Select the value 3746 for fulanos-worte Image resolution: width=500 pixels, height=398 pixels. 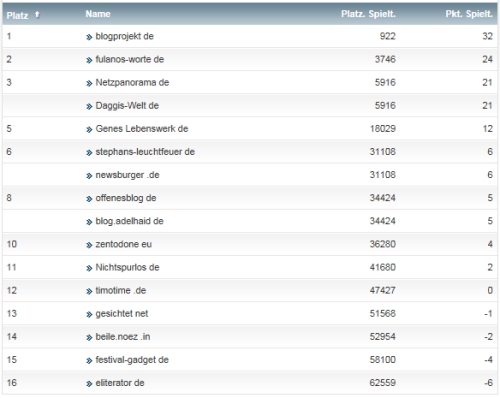point(385,59)
